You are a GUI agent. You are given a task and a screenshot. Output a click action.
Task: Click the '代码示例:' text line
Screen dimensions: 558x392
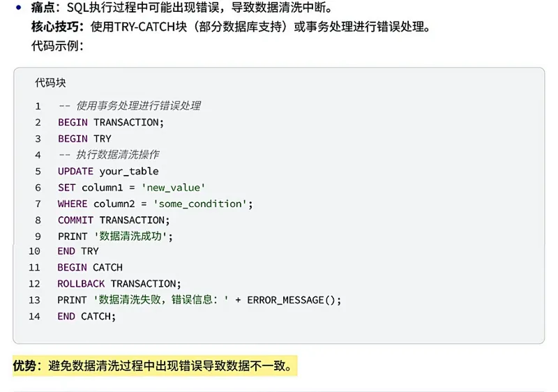(57, 46)
